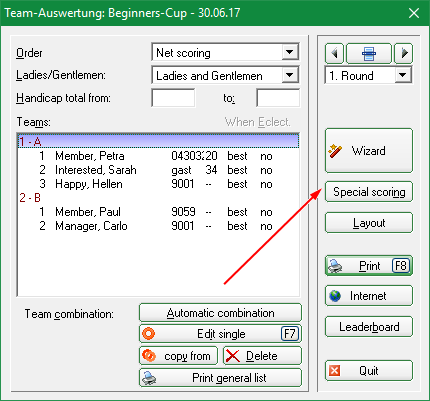Delete team with red X button

coord(262,356)
